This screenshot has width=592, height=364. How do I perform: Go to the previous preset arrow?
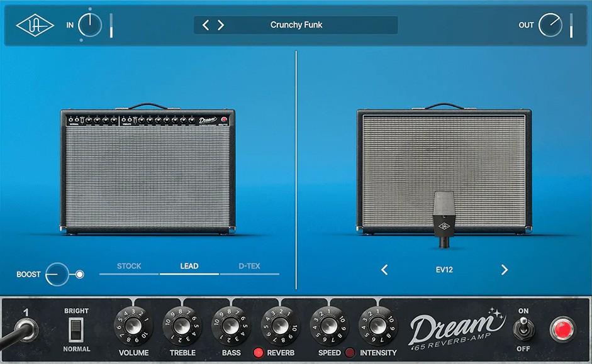click(x=206, y=25)
